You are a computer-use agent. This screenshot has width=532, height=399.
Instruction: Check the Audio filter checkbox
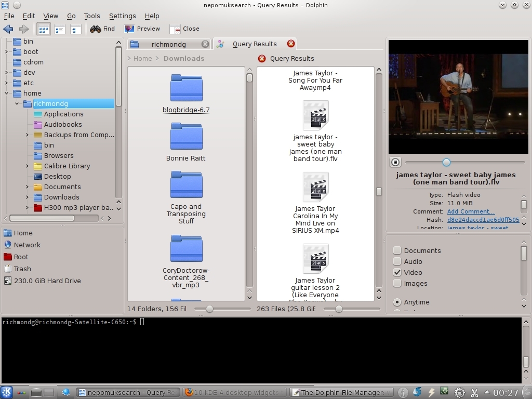[x=397, y=261]
